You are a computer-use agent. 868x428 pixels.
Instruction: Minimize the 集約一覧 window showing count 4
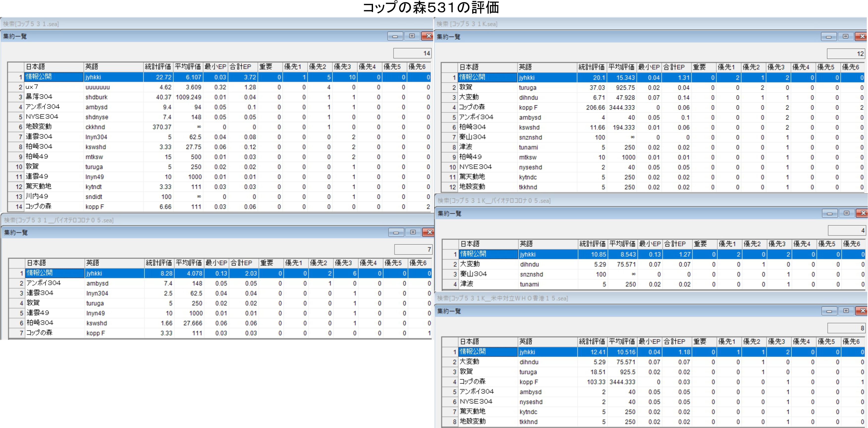830,213
